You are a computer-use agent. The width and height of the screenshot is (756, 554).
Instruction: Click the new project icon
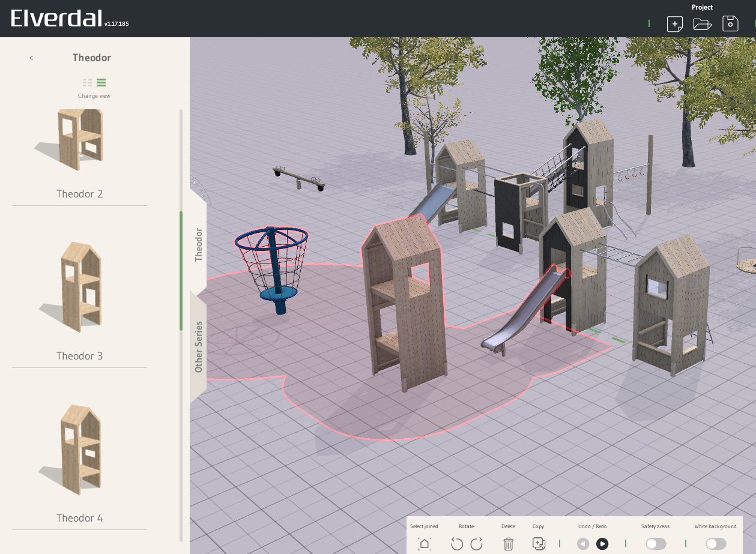point(675,24)
